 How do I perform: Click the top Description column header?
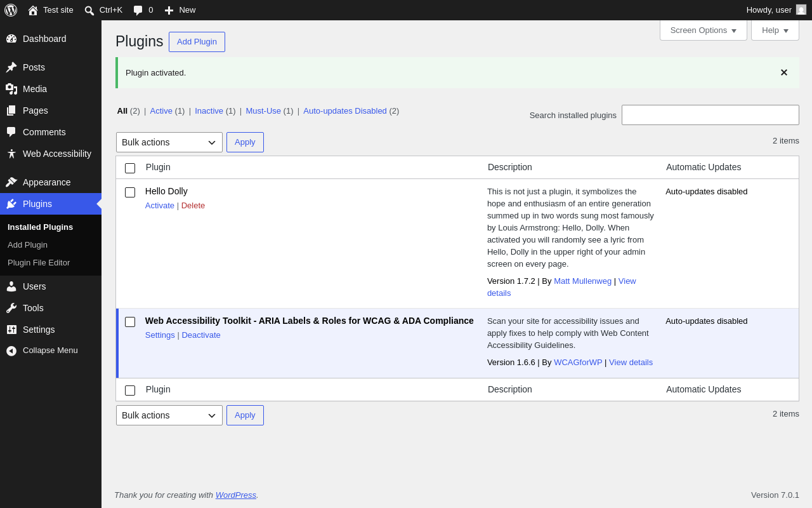point(510,167)
